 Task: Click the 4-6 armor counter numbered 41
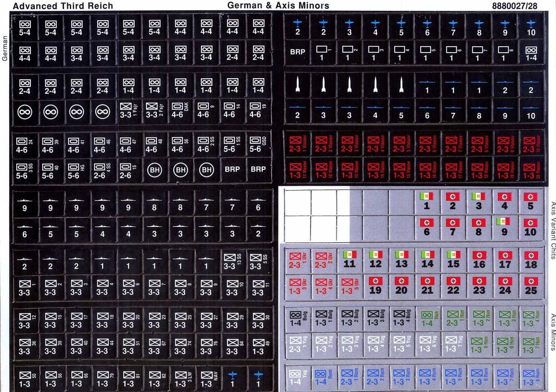(x=76, y=146)
